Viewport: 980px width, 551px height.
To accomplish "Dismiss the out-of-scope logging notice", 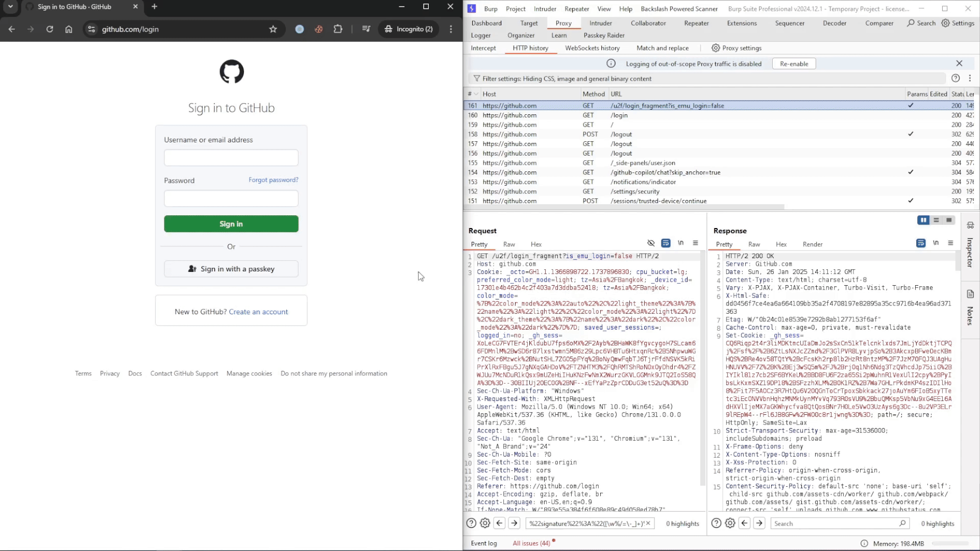I will coord(959,63).
